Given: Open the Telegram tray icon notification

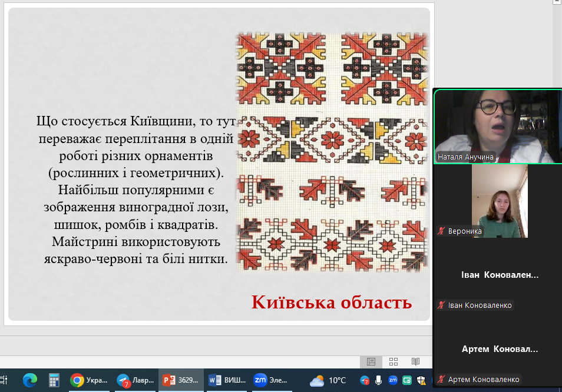Looking at the screenshot, I should (x=365, y=380).
